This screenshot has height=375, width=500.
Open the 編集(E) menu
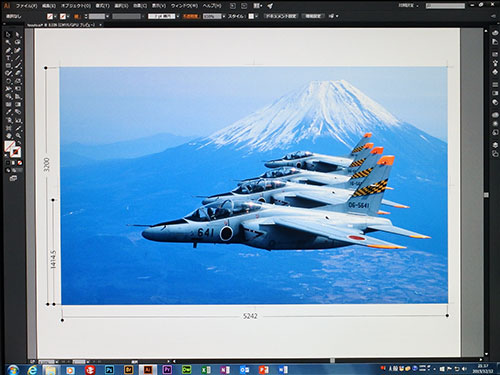click(49, 6)
